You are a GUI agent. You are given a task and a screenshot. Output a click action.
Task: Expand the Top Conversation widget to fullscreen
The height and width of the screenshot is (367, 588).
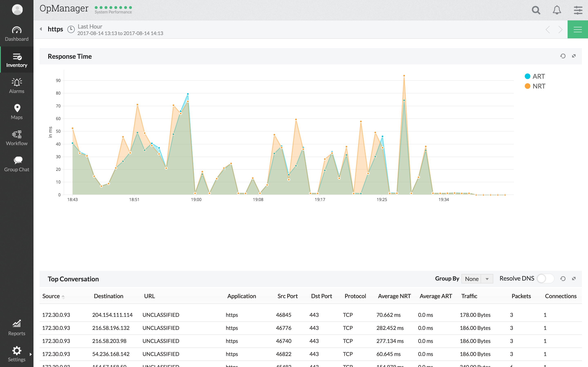point(574,279)
